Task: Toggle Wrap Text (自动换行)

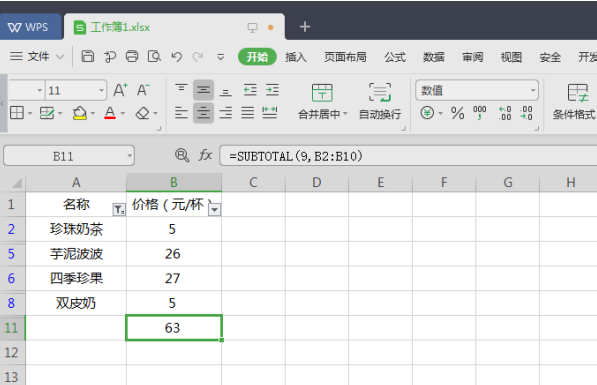Action: [x=380, y=102]
